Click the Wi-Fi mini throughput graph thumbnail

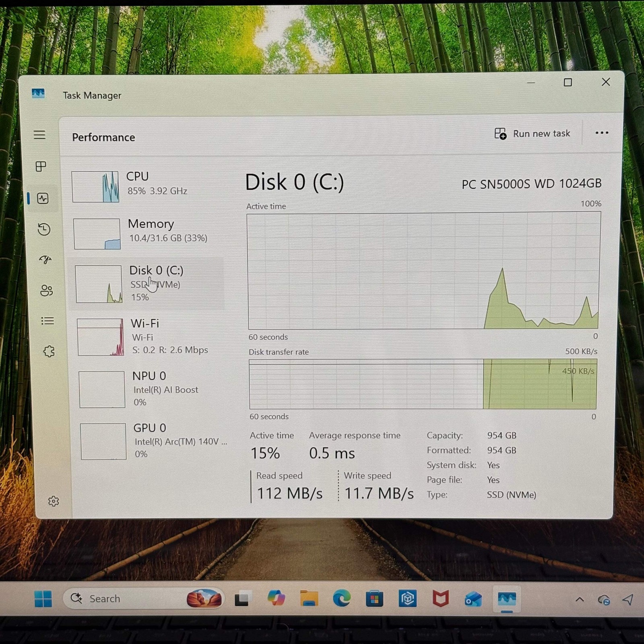(100, 337)
